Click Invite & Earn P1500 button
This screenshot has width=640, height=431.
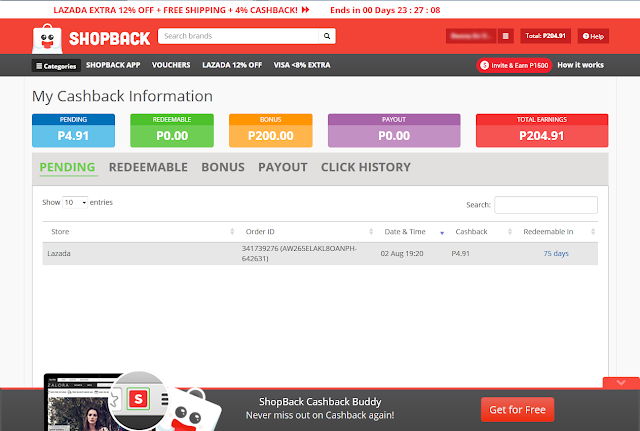coord(514,65)
